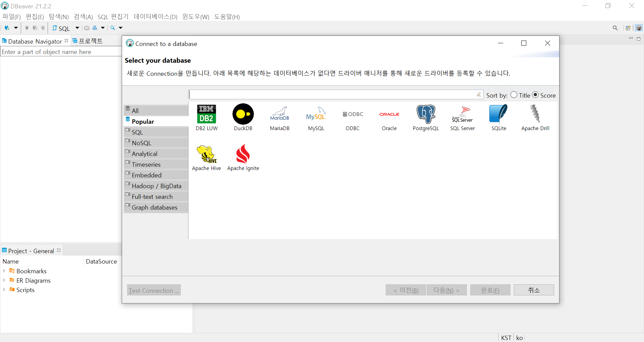Screen dimensions: 644x342
Task: Pick the MySQL driver icon
Action: click(x=316, y=114)
